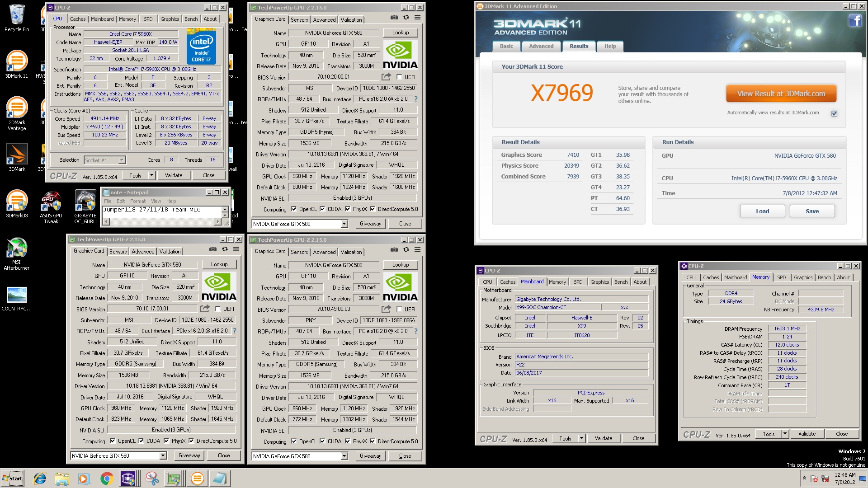Viewport: 868px width, 488px height.
Task: Click the screenshot camera icon in the top GPU-Z window
Action: click(x=394, y=18)
